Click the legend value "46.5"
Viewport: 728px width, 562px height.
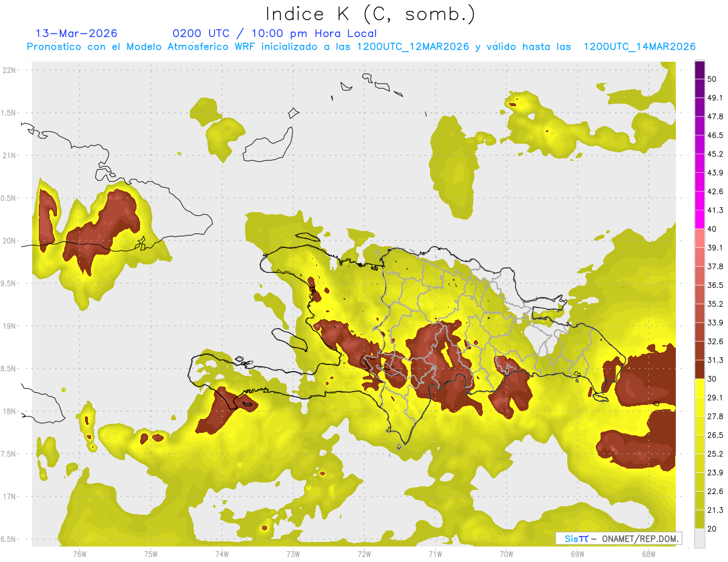[715, 135]
